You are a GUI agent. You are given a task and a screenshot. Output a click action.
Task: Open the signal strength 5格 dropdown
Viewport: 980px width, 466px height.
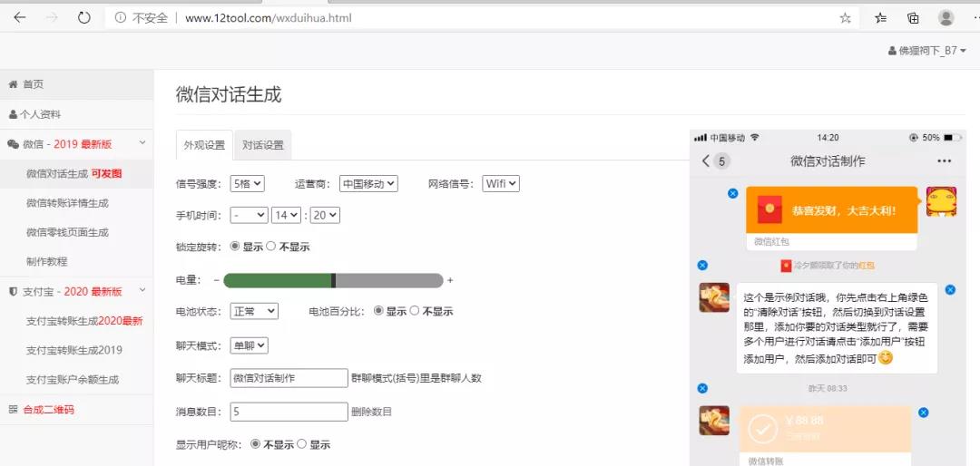[247, 183]
